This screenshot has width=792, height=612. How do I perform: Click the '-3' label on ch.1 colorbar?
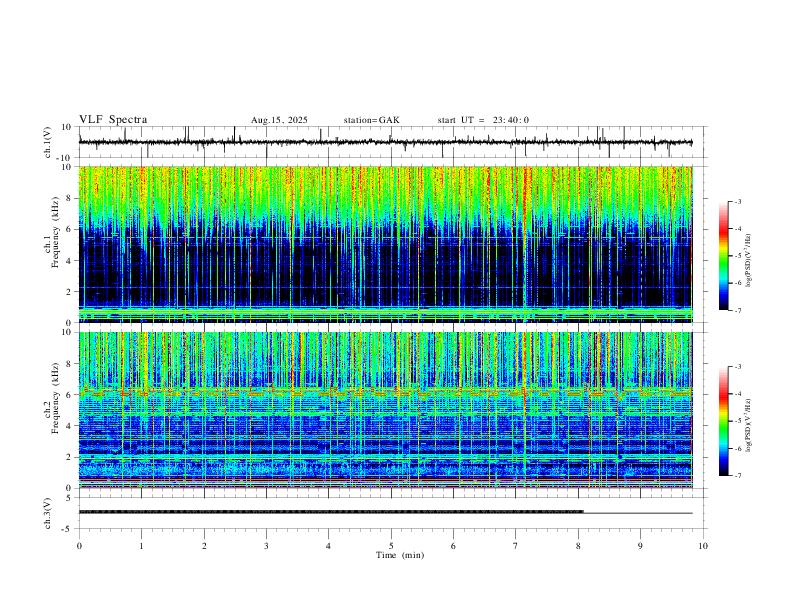tap(737, 201)
